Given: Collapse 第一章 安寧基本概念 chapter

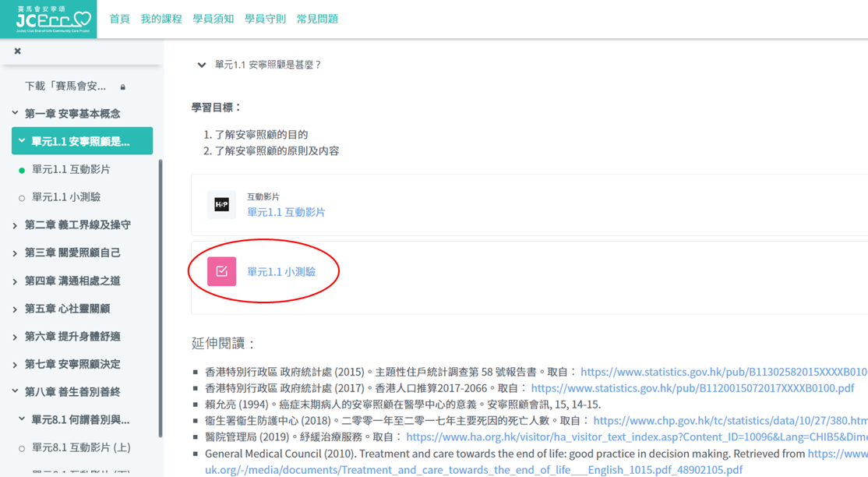Looking at the screenshot, I should tap(15, 114).
